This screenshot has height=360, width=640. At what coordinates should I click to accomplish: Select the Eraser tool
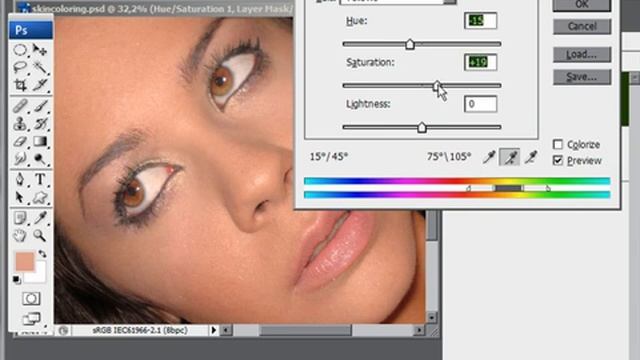(x=20, y=141)
